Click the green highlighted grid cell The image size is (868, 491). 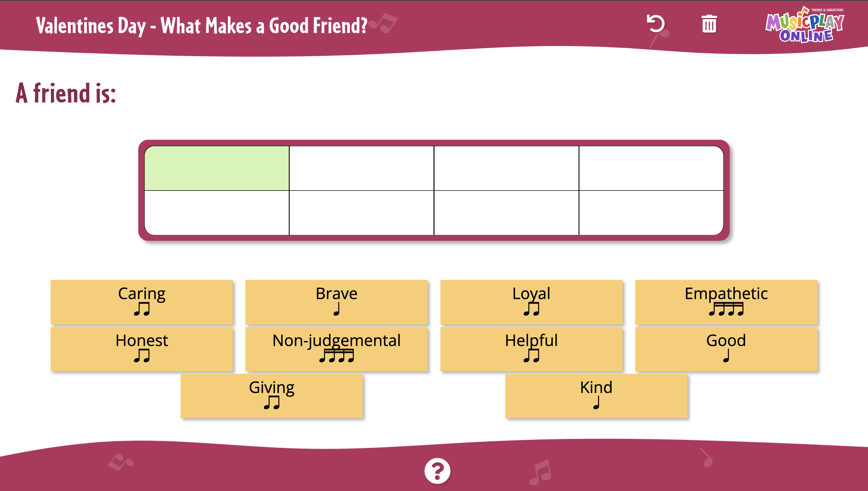217,168
